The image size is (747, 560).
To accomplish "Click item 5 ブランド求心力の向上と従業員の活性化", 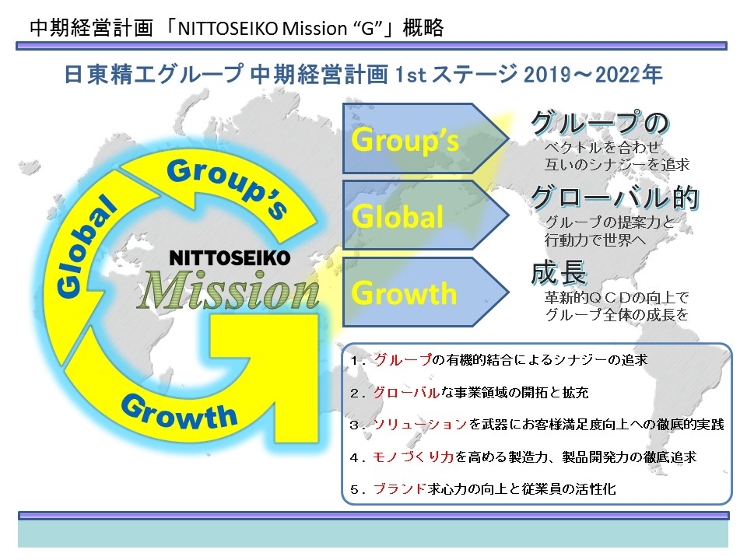I will click(x=483, y=489).
